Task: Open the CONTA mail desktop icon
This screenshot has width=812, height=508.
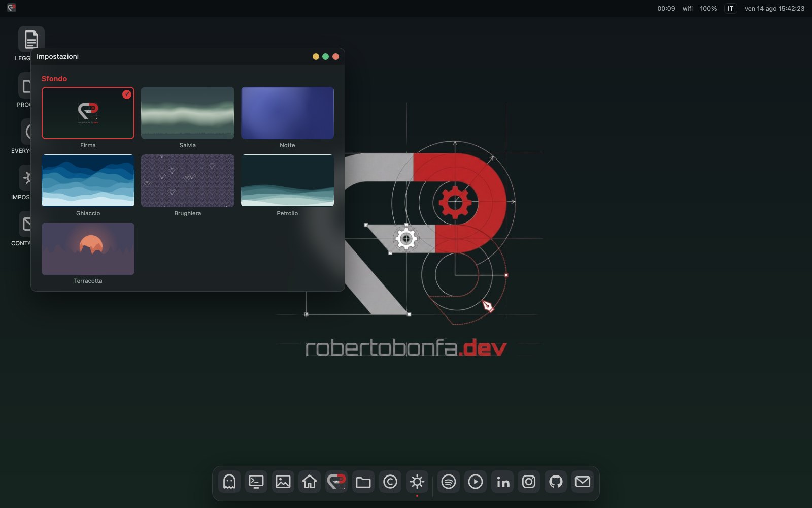Action: (24, 224)
